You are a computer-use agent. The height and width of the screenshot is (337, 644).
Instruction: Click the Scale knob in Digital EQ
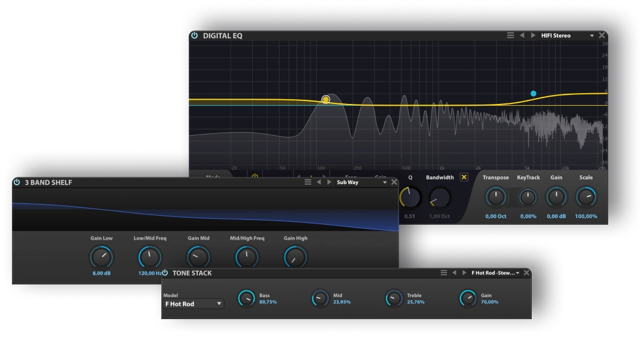[x=585, y=197]
